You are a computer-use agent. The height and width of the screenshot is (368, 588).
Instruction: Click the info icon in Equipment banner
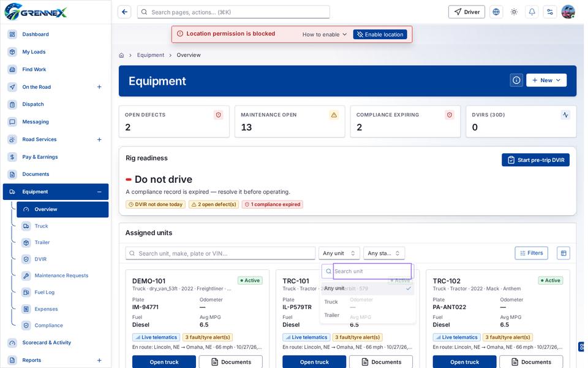tap(516, 80)
